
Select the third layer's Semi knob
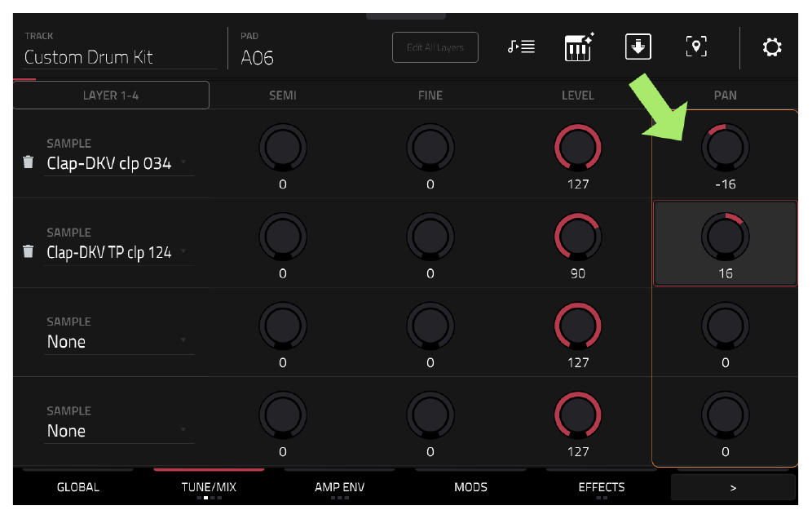pyautogui.click(x=283, y=326)
